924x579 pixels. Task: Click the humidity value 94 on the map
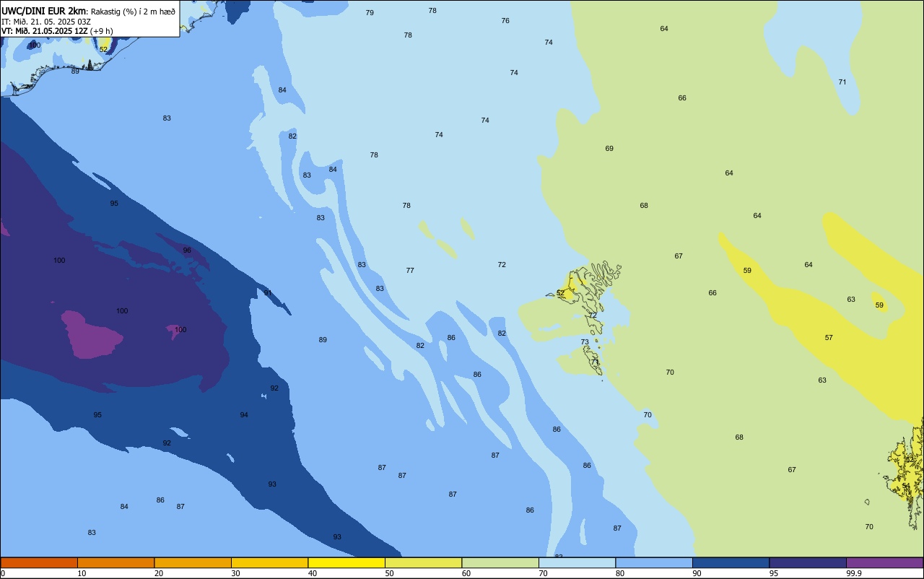coord(244,415)
